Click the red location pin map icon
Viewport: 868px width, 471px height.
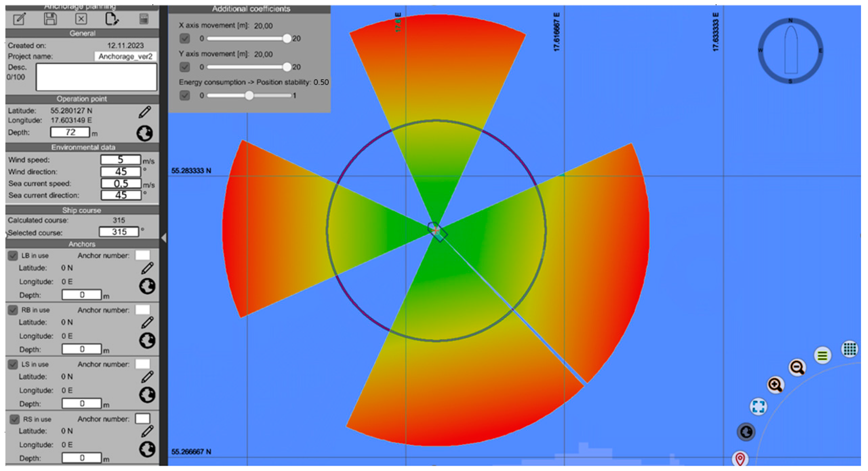pyautogui.click(x=740, y=459)
